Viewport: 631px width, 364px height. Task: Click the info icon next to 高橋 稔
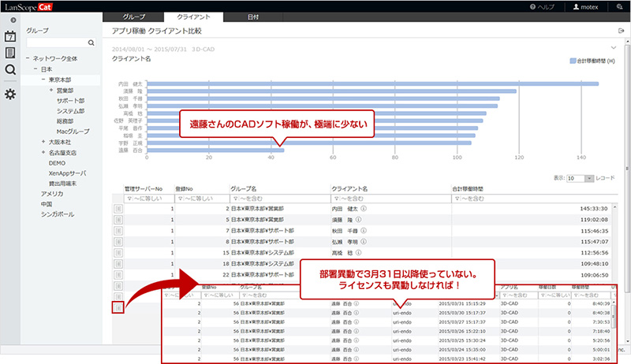(x=359, y=253)
